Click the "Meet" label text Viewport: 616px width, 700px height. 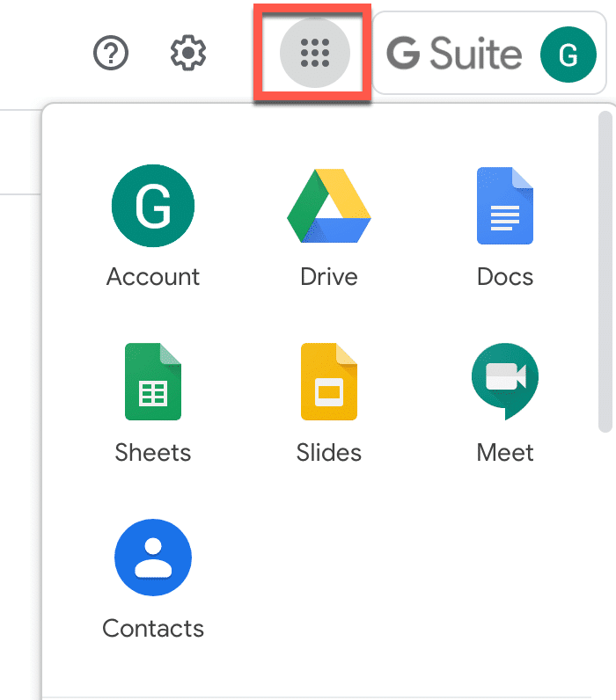click(505, 453)
